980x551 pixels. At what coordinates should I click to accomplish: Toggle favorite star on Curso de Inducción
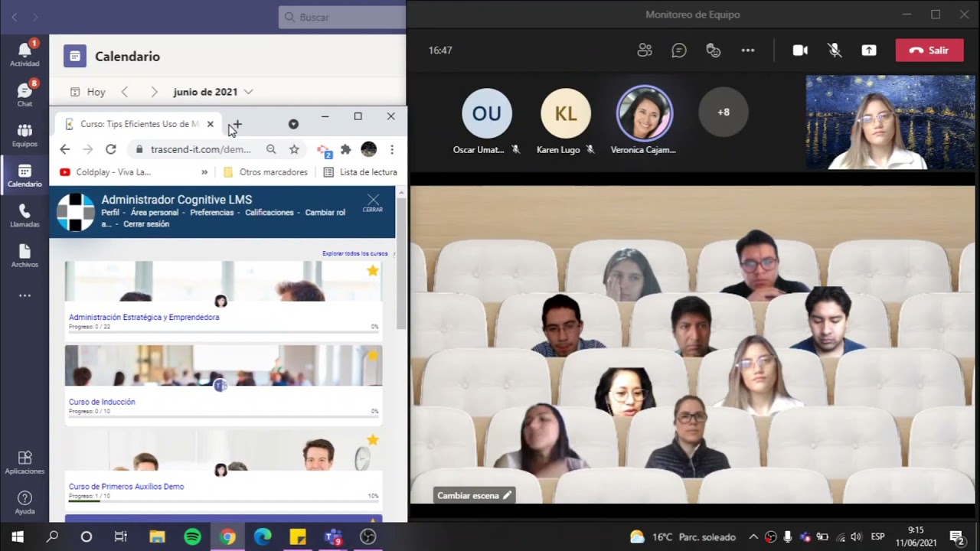click(x=373, y=355)
